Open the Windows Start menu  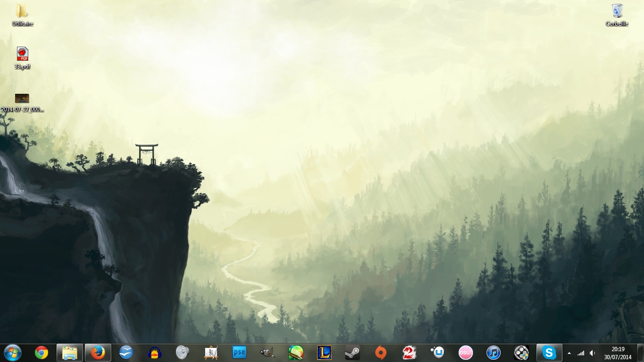(13, 353)
